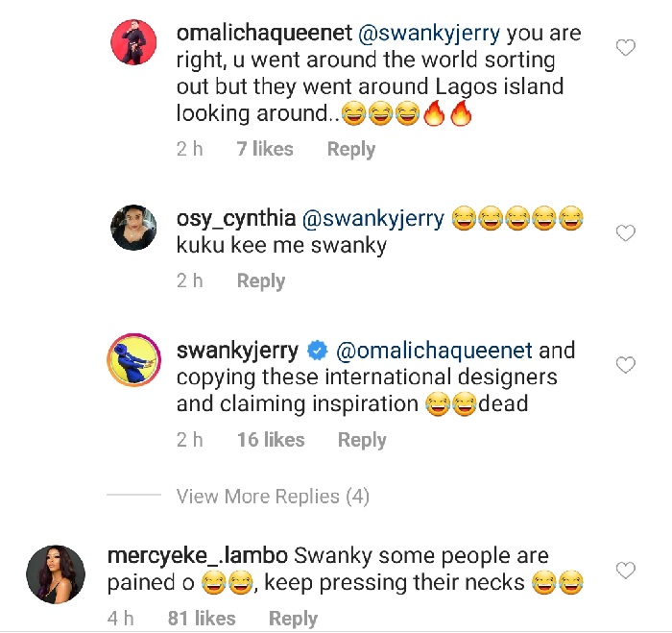Open omalichaqueenet's profile picture
Image resolution: width=672 pixels, height=633 pixels.
click(x=133, y=44)
